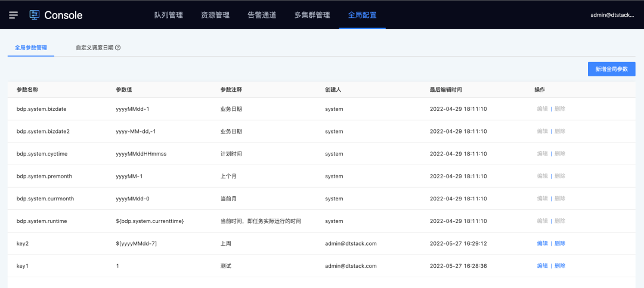Image resolution: width=644 pixels, height=288 pixels.
Task: Edit the key2 parameter
Action: click(x=542, y=243)
